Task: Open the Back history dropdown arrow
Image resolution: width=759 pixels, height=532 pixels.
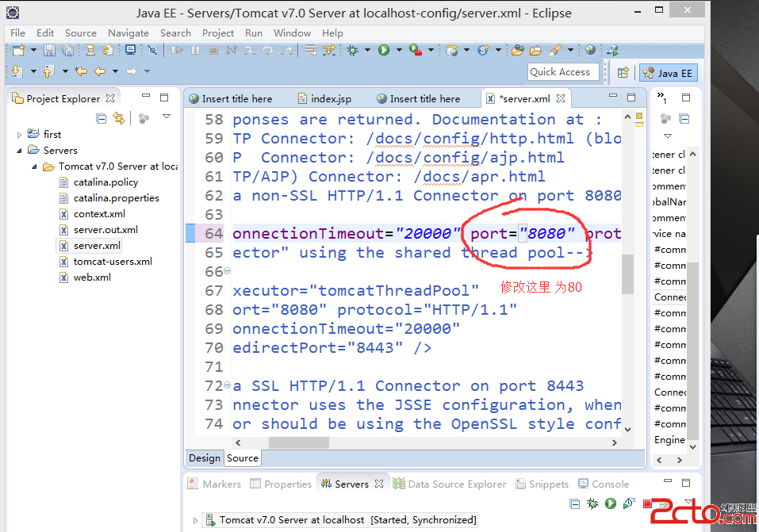Action: (115, 71)
